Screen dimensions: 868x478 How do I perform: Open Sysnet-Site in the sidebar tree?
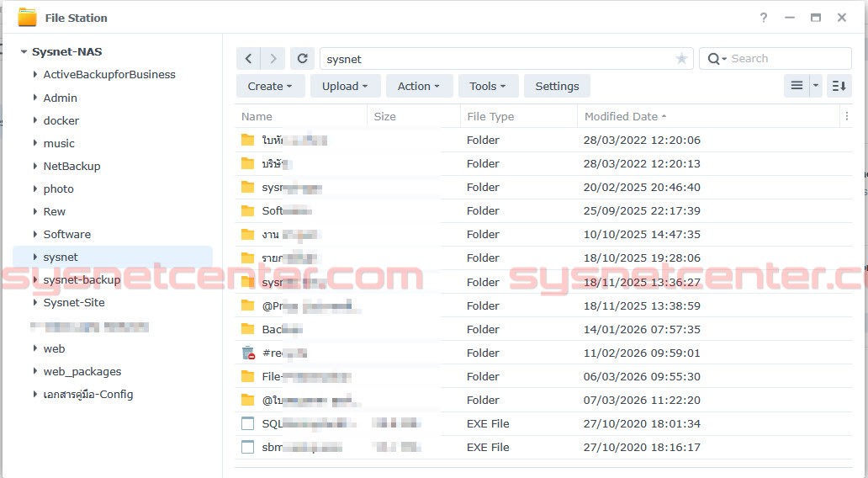tap(74, 302)
